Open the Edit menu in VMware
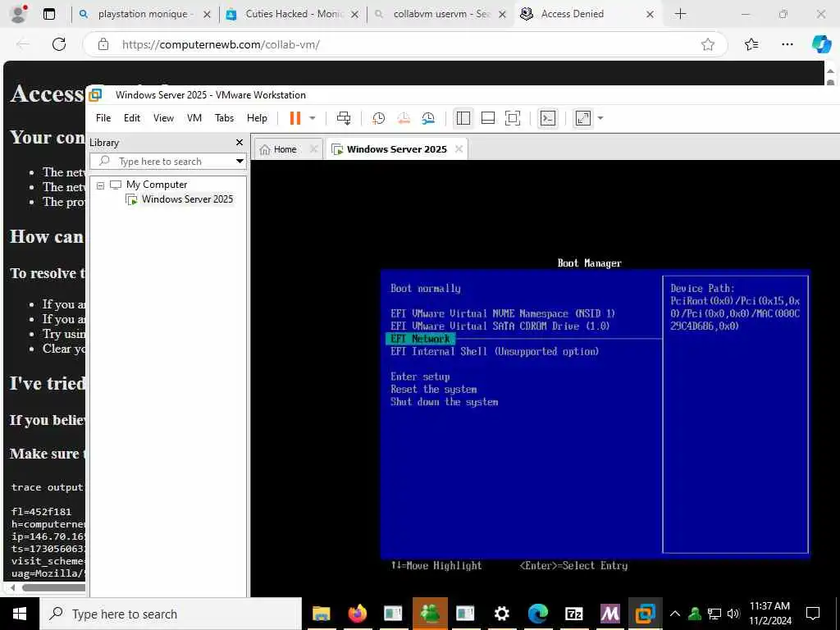The width and height of the screenshot is (840, 630). coord(132,118)
